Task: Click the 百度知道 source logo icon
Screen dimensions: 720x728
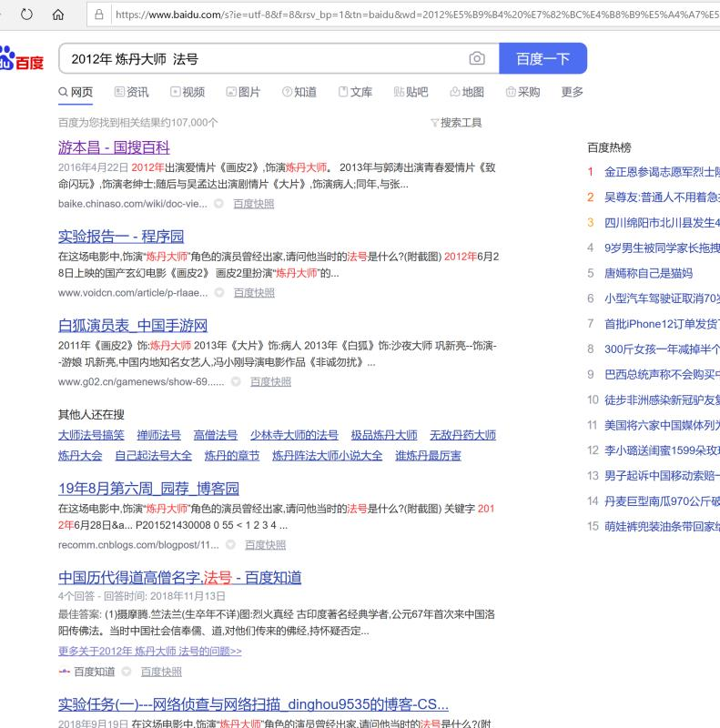Action: click(x=64, y=672)
